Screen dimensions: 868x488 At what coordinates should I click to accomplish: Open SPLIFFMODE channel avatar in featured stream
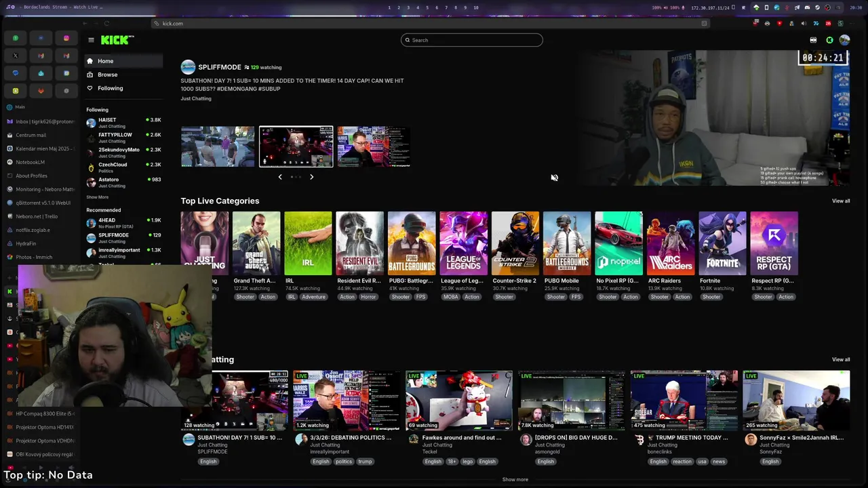click(x=188, y=67)
